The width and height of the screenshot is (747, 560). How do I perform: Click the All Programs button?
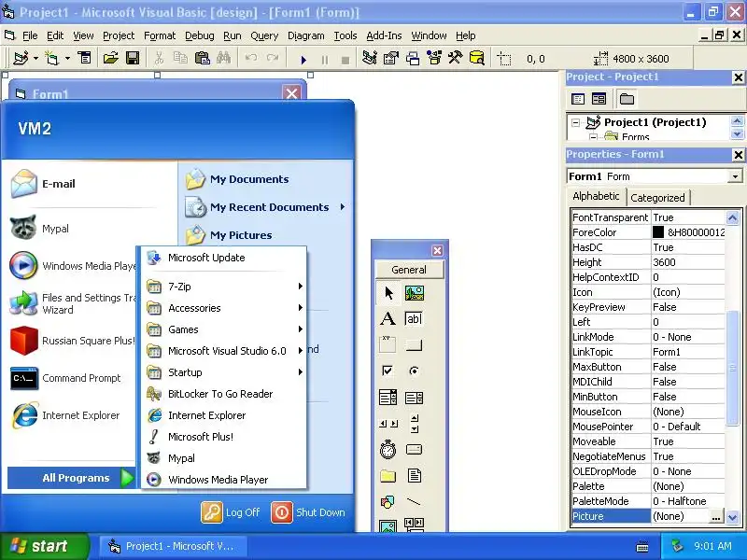[72, 478]
